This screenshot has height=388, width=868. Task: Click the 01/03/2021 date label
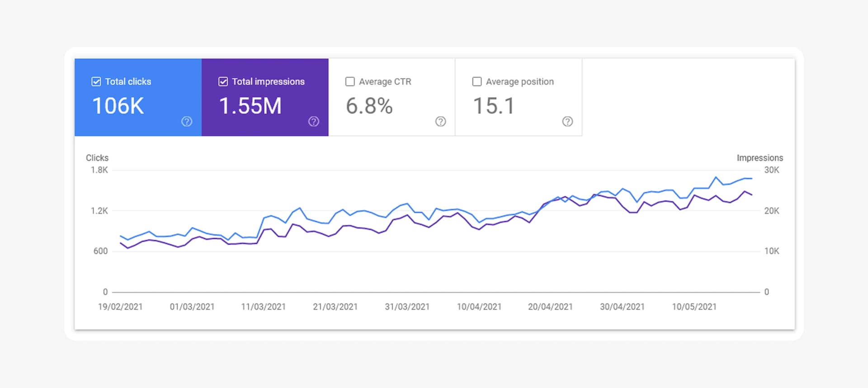pyautogui.click(x=192, y=307)
